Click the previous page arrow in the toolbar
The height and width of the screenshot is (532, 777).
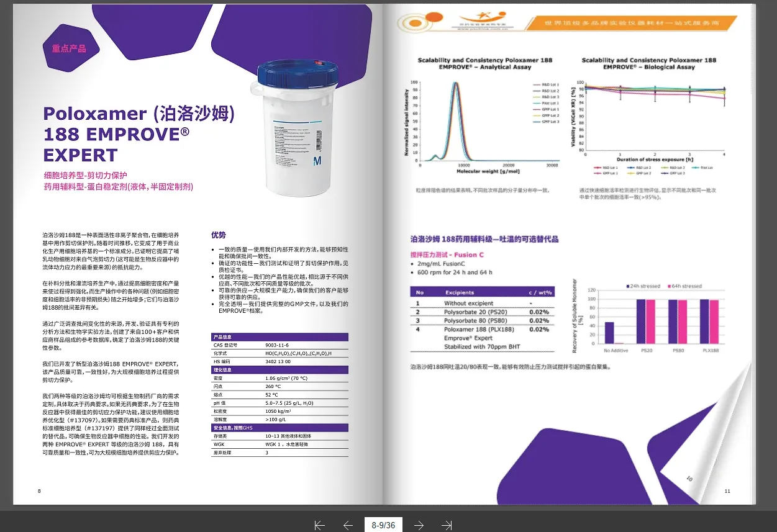click(348, 525)
